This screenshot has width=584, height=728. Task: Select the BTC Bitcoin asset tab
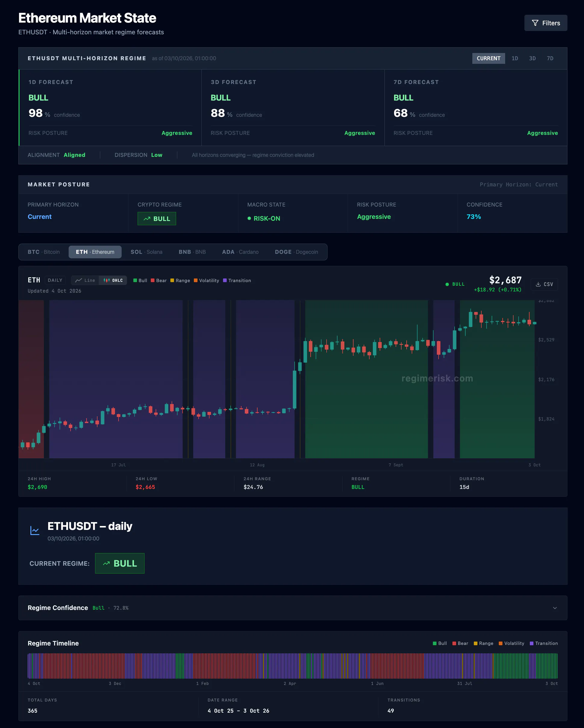click(x=44, y=252)
